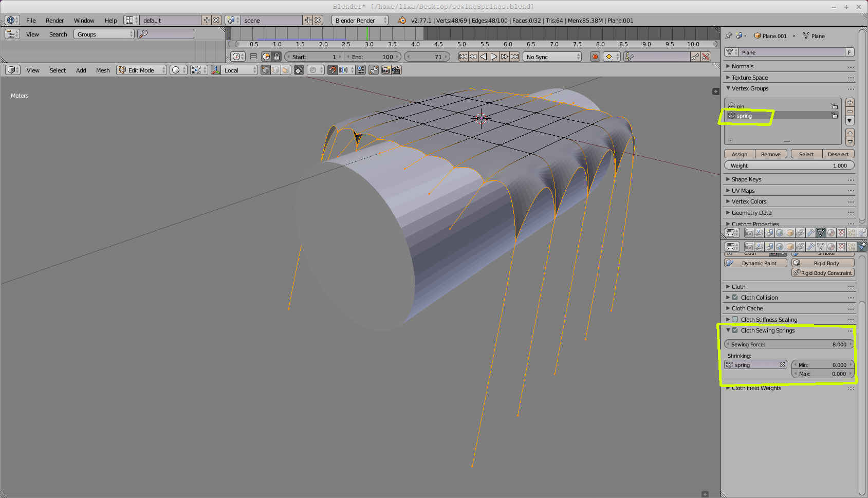Collapse the Vertex Groups panel
868x498 pixels.
click(750, 88)
